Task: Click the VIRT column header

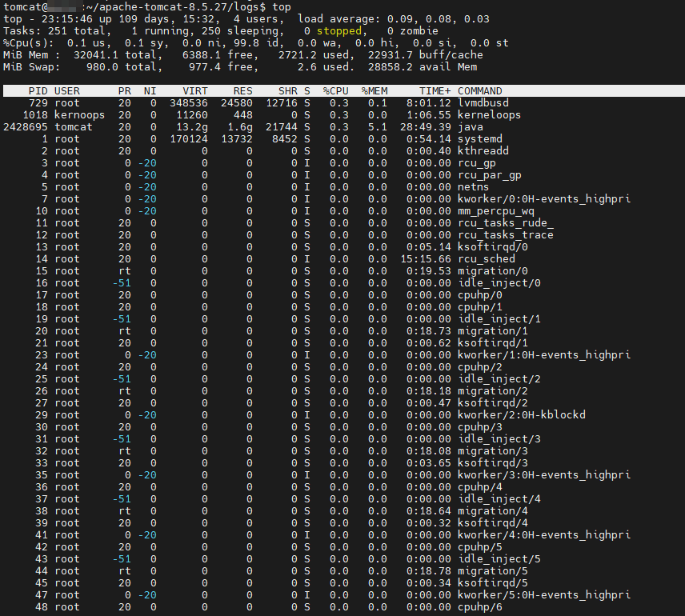Action: (x=194, y=91)
